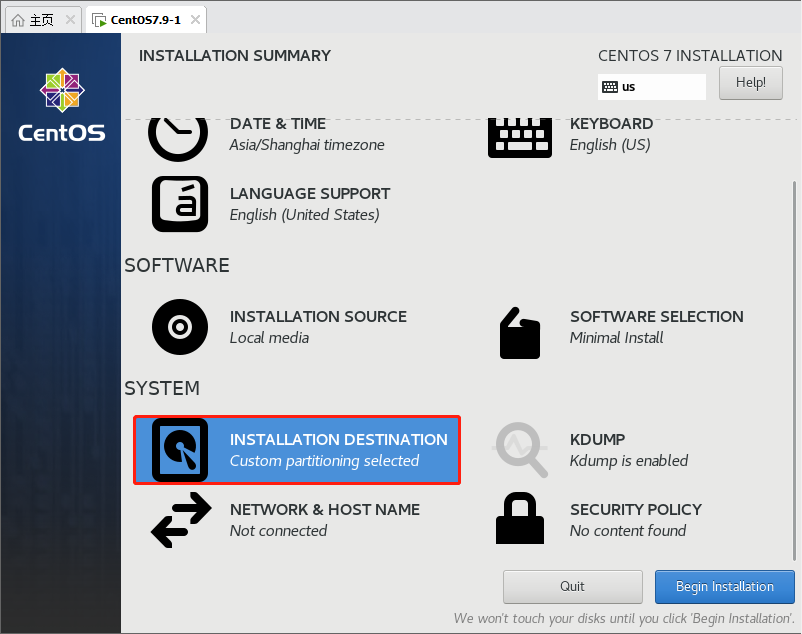Switch to the 主页 home tab
Viewport: 802px width, 634px height.
tap(34, 20)
